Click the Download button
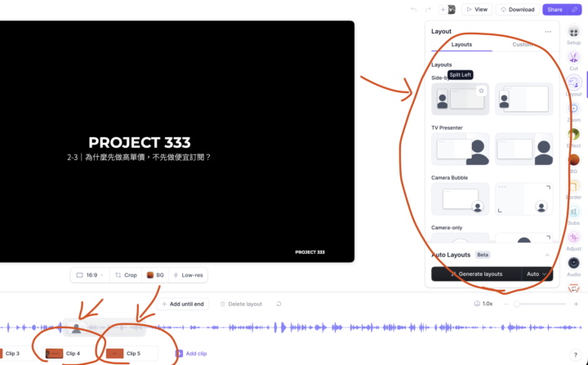This screenshot has height=365, width=588. point(518,9)
